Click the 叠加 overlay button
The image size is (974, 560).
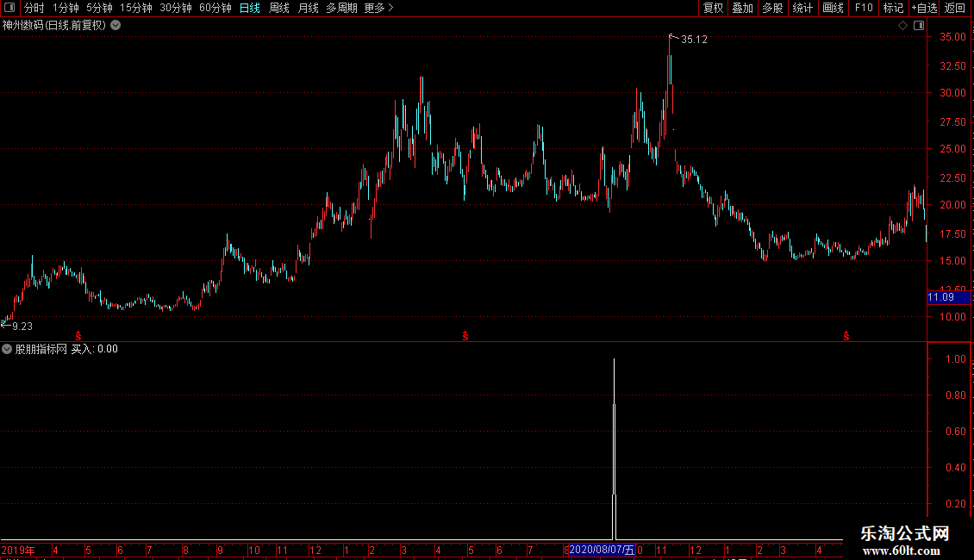pos(742,8)
